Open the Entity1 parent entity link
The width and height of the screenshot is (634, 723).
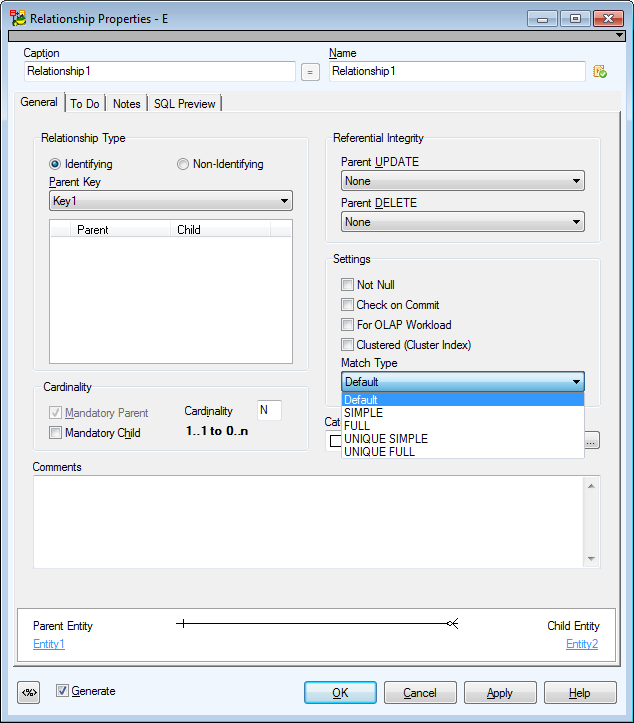tap(49, 644)
